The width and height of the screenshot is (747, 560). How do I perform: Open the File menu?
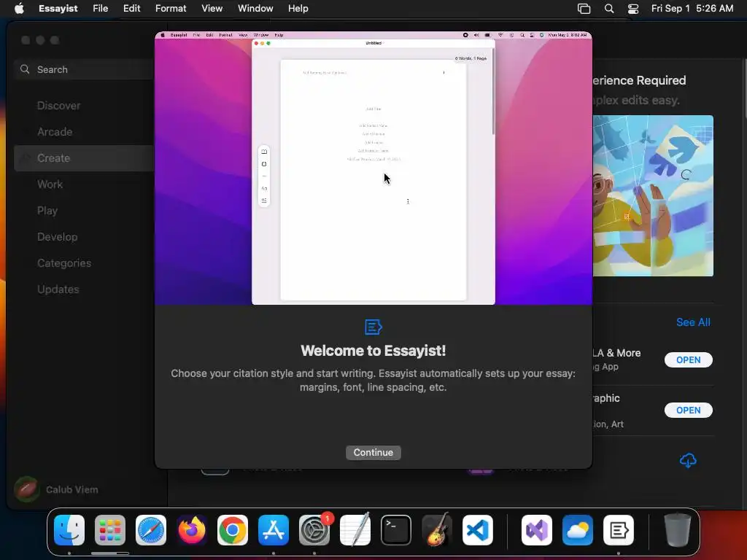click(x=101, y=9)
